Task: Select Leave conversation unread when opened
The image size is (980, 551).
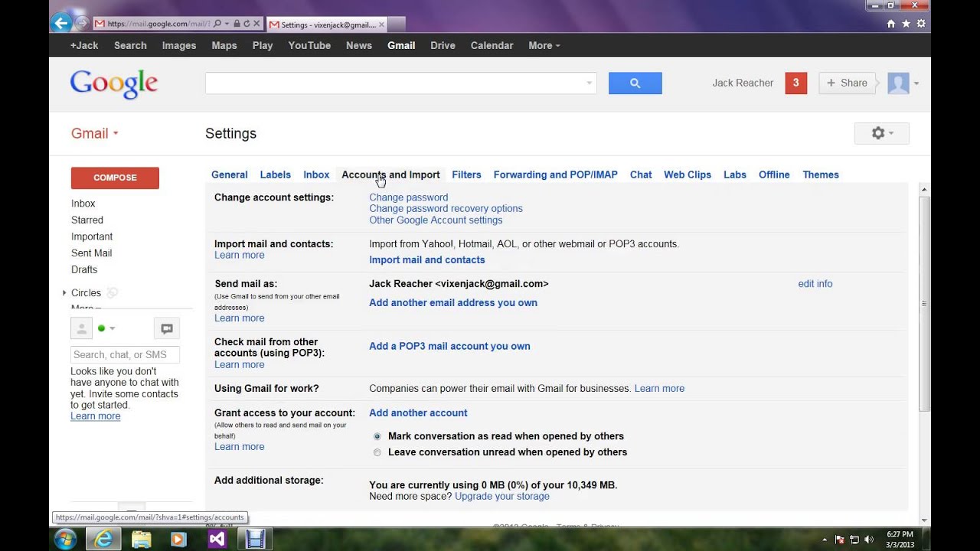Action: 377,452
